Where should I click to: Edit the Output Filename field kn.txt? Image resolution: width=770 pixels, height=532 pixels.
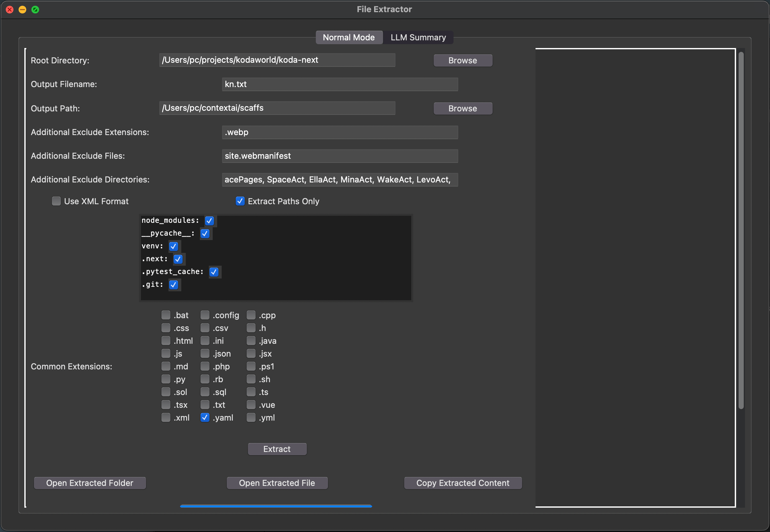point(340,84)
